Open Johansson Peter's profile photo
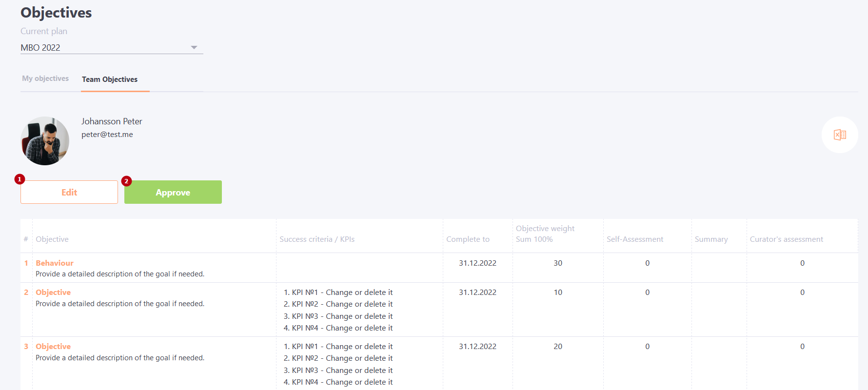868x390 pixels. (x=45, y=141)
